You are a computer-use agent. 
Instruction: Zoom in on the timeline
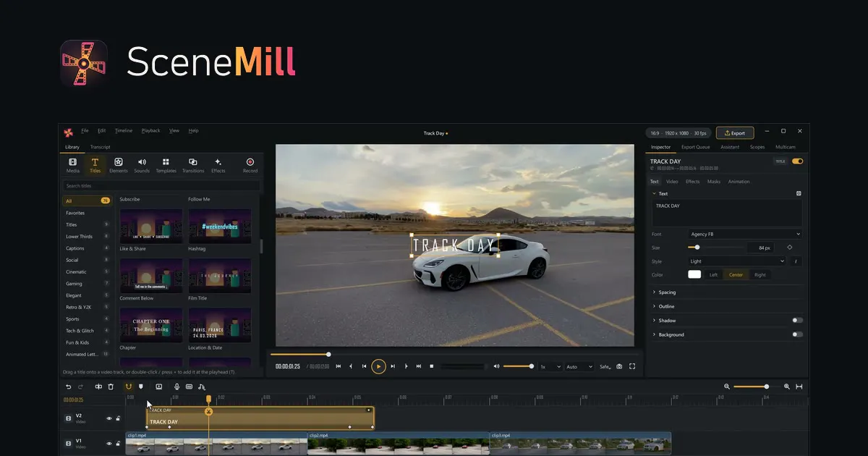point(787,387)
